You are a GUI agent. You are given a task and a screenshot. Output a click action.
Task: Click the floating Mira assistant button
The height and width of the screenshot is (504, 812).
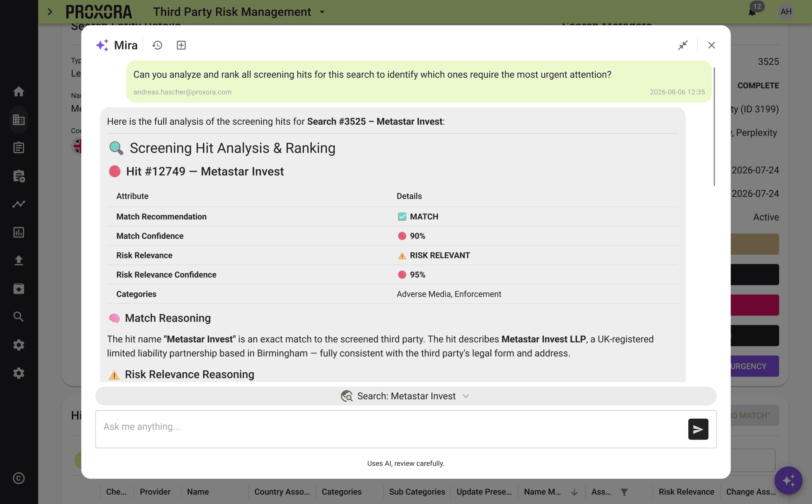(x=788, y=480)
